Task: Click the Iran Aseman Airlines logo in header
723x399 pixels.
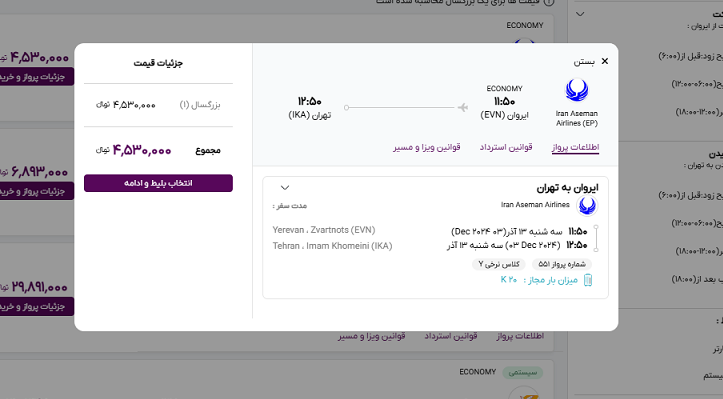Action: point(576,90)
